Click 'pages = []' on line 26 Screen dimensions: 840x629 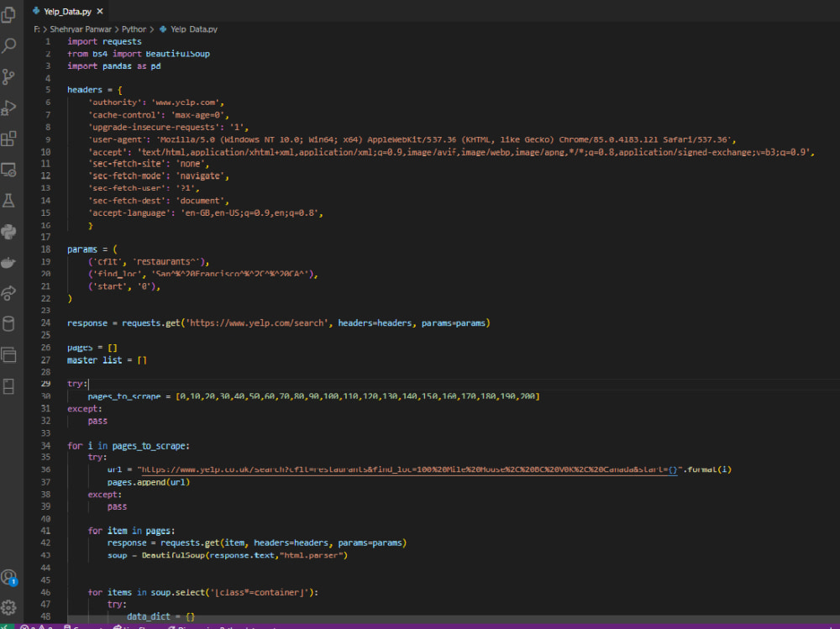coord(92,349)
